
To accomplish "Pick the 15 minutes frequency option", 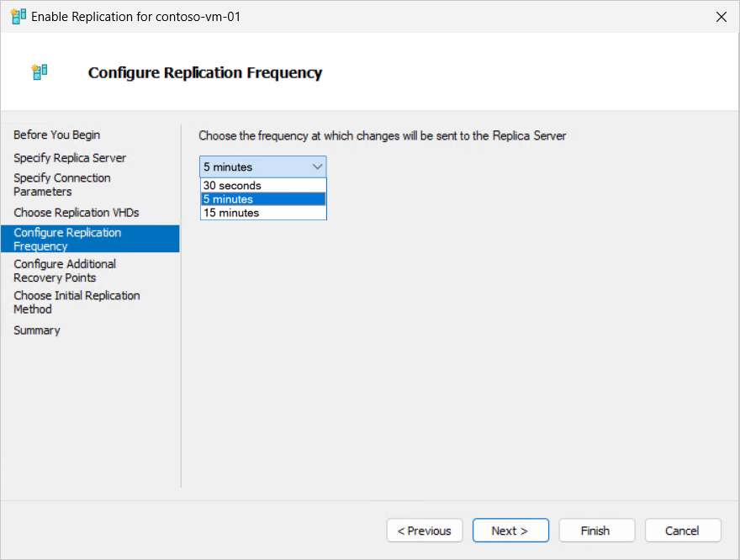I will (x=263, y=213).
